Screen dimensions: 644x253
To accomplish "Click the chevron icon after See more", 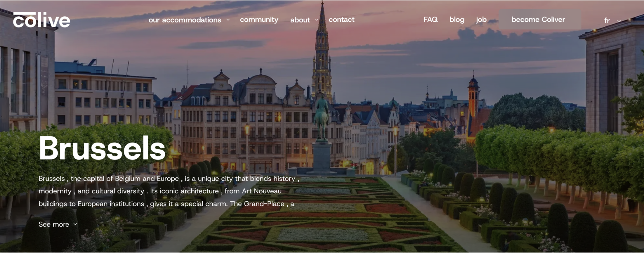I will coord(75,224).
